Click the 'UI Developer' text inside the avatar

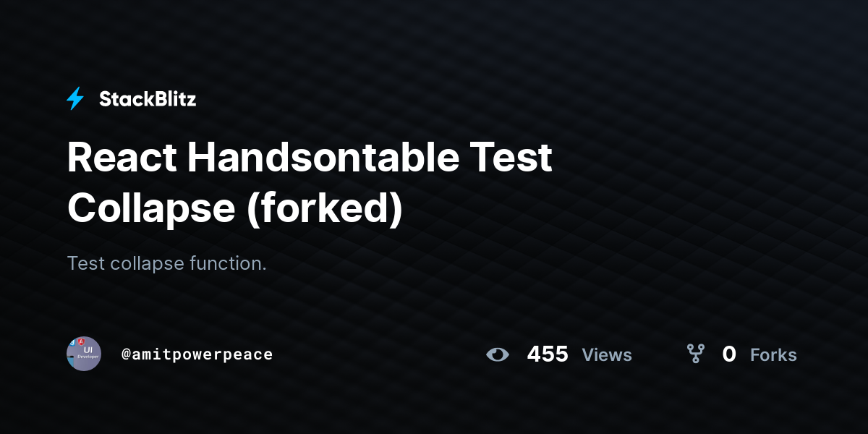pyautogui.click(x=88, y=352)
